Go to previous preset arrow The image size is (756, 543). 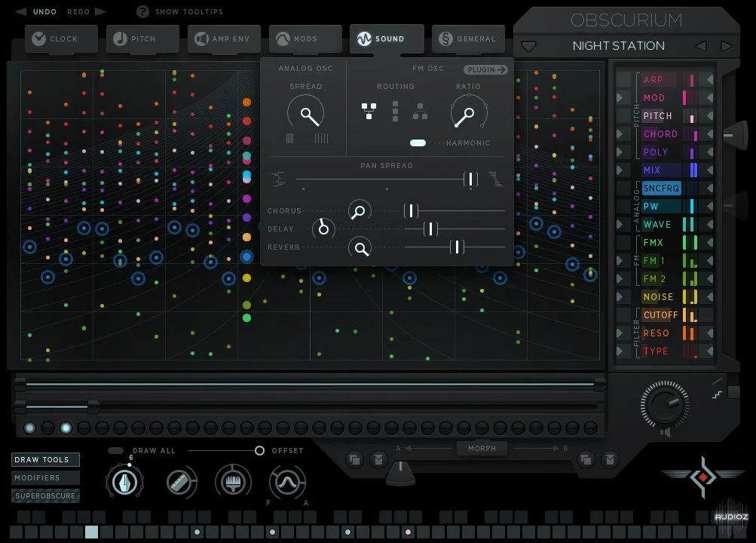700,46
